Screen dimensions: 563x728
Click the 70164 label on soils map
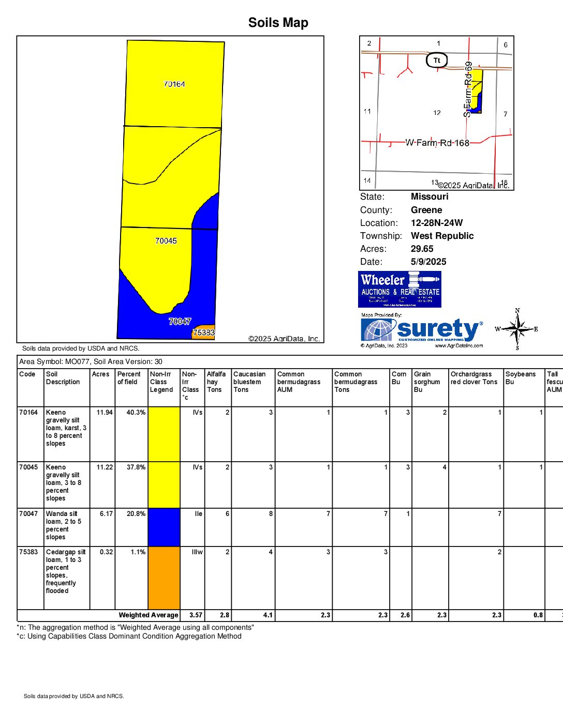tap(174, 84)
